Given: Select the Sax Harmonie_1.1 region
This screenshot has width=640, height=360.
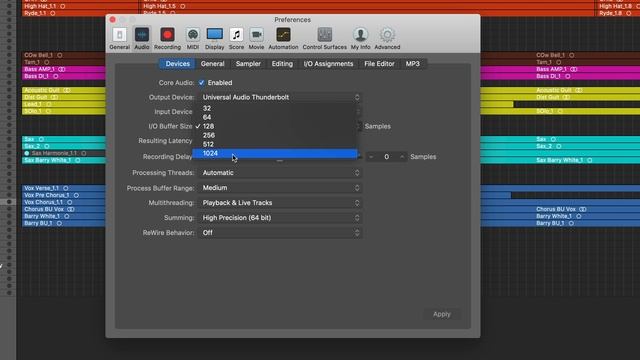Looking at the screenshot, I should (64, 153).
